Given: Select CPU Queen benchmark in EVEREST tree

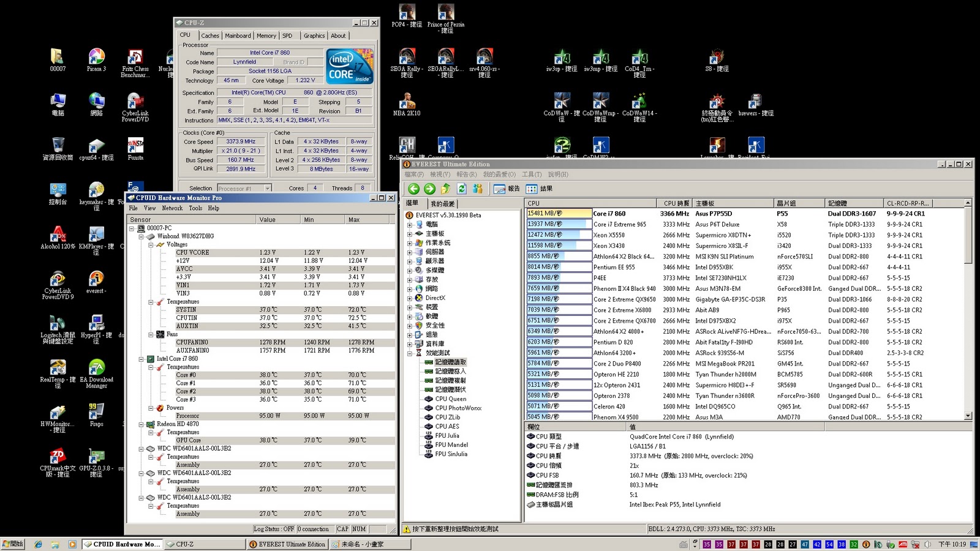Looking at the screenshot, I should click(451, 399).
